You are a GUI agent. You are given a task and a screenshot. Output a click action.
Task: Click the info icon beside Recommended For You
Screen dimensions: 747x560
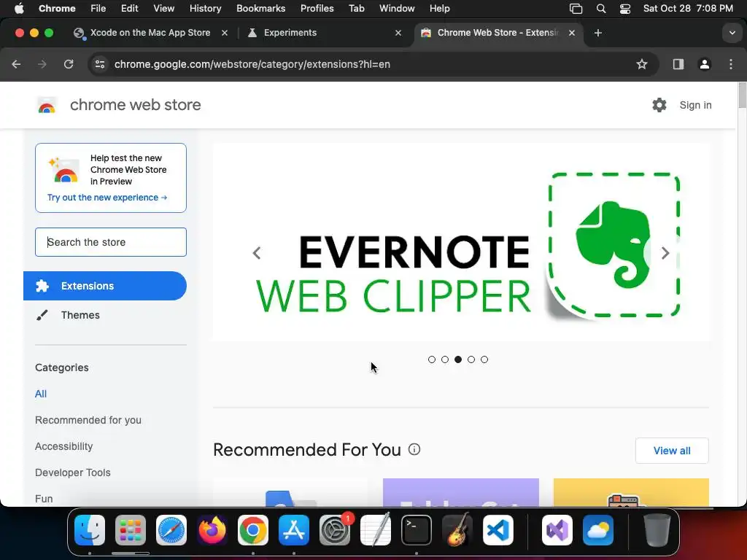(414, 449)
